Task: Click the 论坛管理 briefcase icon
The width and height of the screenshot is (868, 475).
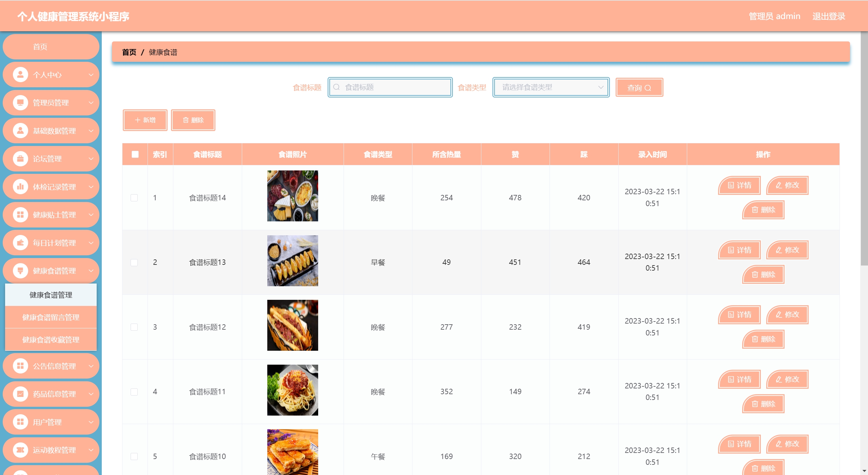Action: (x=20, y=159)
